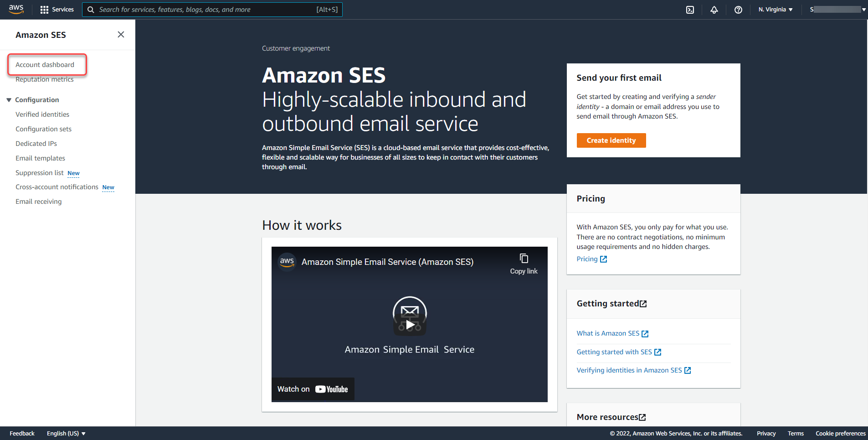Screen dimensions: 868x440
Task: Open Email templates page
Action: tap(40, 158)
